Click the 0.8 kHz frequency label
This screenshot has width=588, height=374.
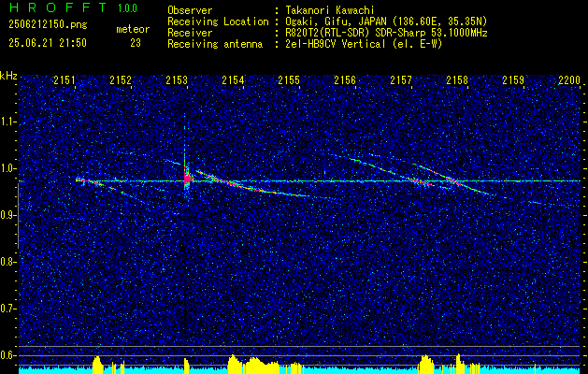coord(8,262)
